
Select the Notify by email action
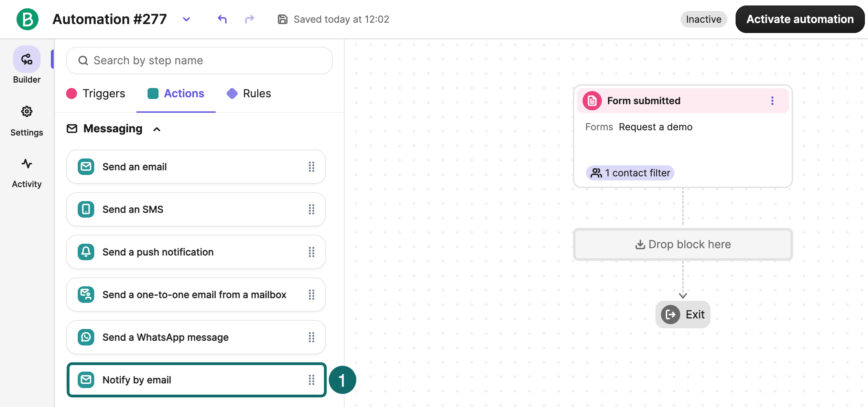pyautogui.click(x=196, y=380)
